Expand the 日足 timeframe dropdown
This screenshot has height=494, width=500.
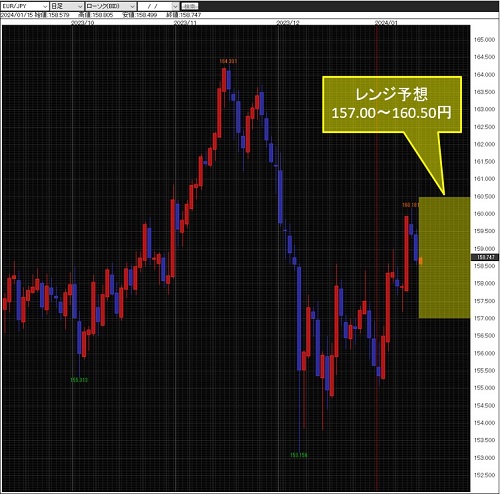tap(66, 6)
